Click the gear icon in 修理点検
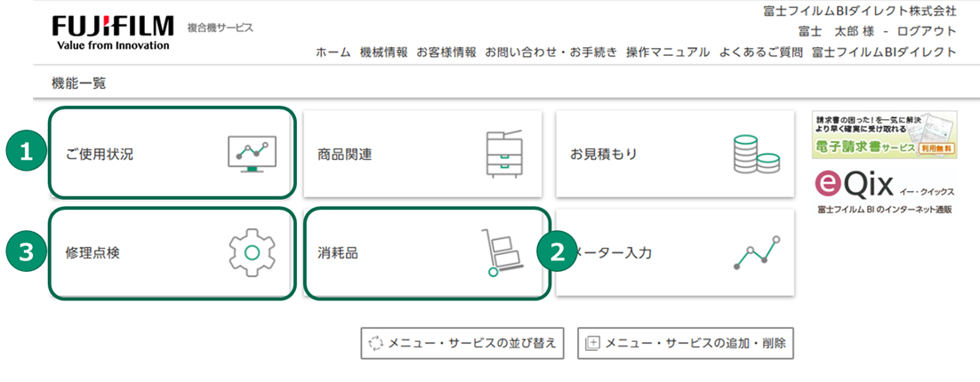 [252, 252]
